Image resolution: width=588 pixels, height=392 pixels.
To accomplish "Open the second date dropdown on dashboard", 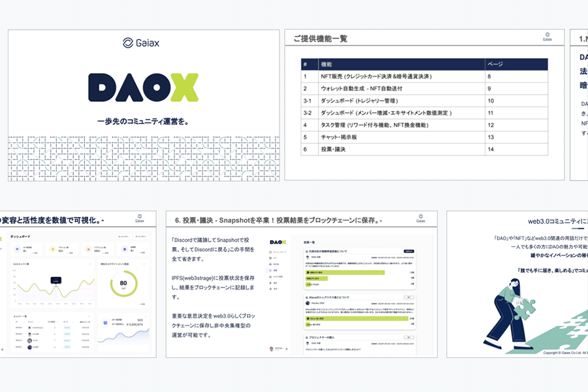I will (141, 237).
